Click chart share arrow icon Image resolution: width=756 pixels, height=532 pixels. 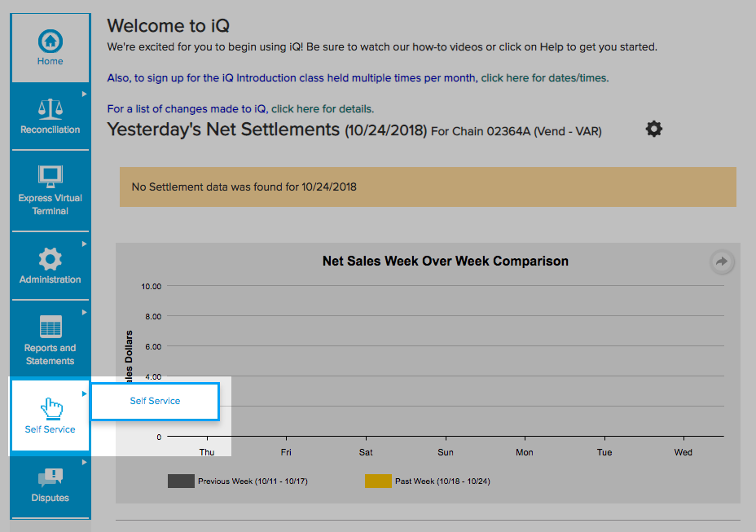point(722,262)
